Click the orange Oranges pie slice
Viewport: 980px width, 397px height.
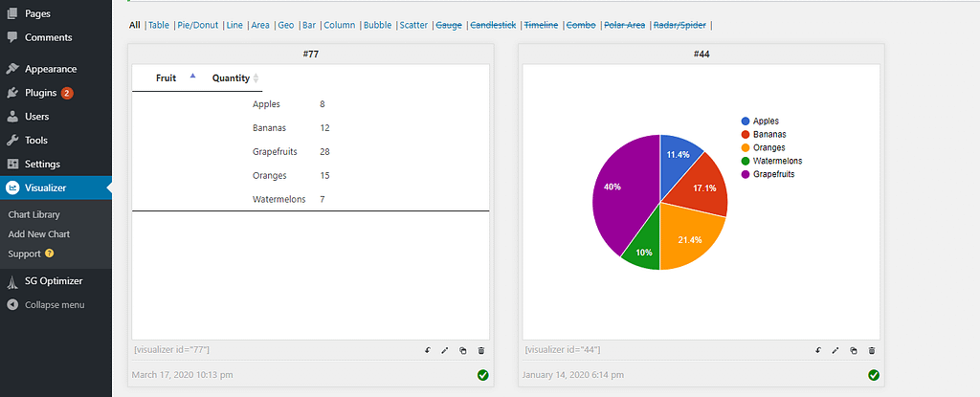coord(690,237)
